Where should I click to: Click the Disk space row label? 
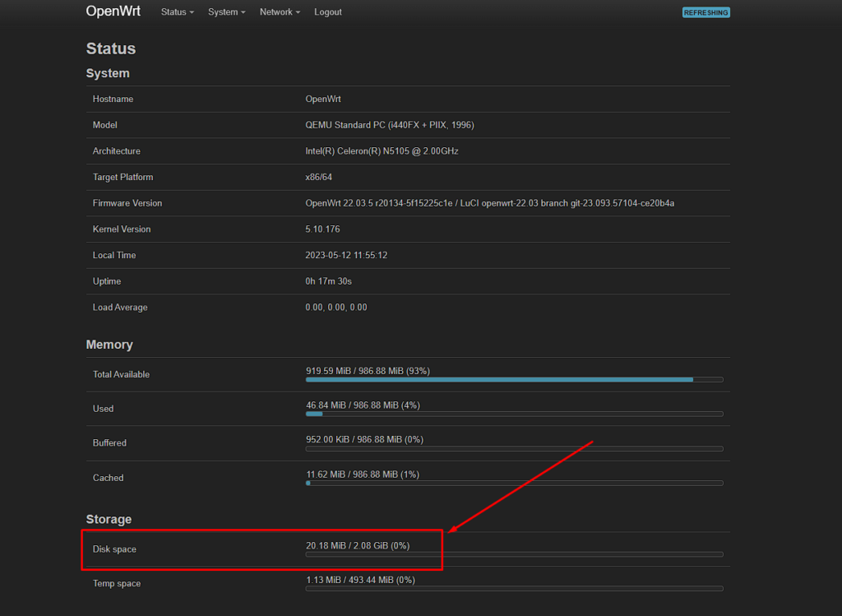(x=114, y=549)
